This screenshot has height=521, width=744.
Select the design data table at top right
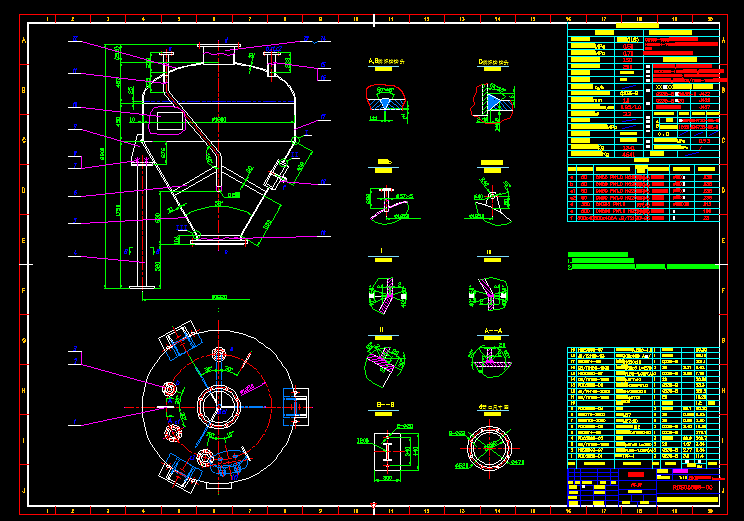click(x=644, y=90)
